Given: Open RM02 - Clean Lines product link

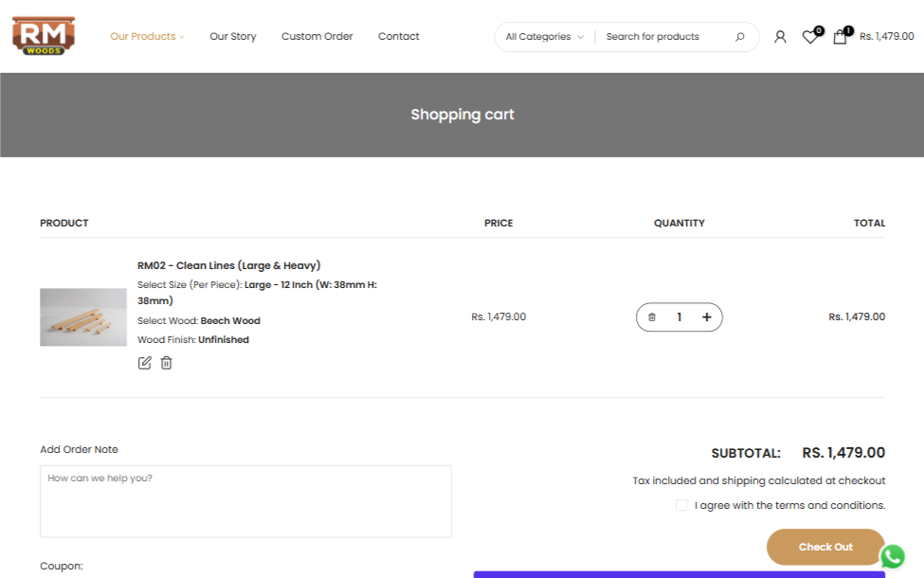Looking at the screenshot, I should [228, 265].
